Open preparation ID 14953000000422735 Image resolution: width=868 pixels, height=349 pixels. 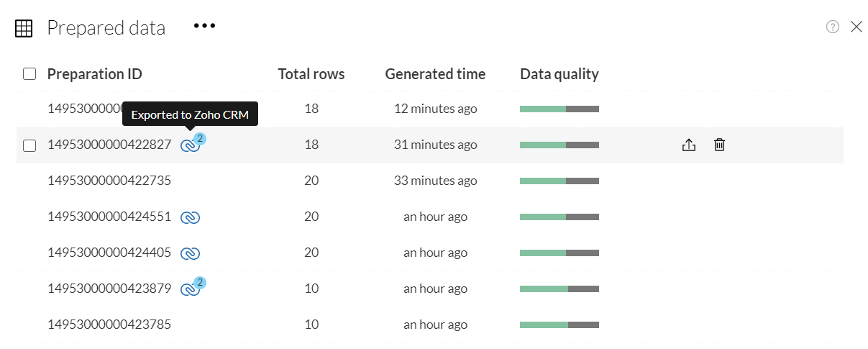coord(109,181)
